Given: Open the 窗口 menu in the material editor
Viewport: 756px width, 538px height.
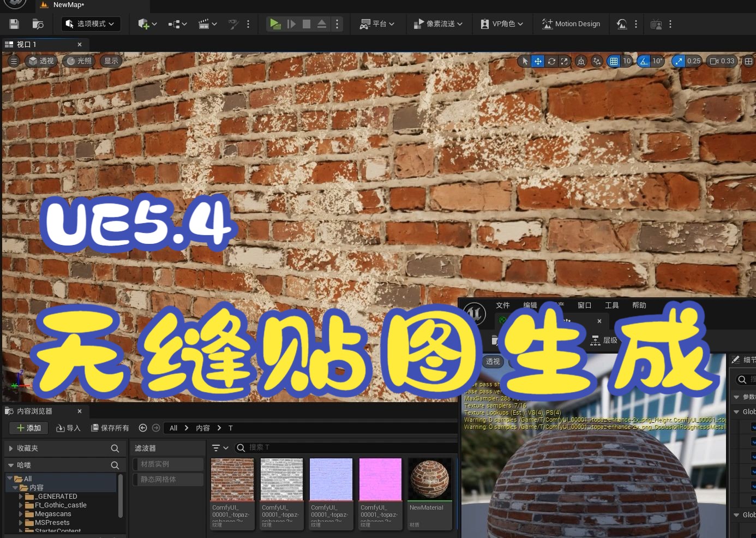Looking at the screenshot, I should click(x=585, y=306).
